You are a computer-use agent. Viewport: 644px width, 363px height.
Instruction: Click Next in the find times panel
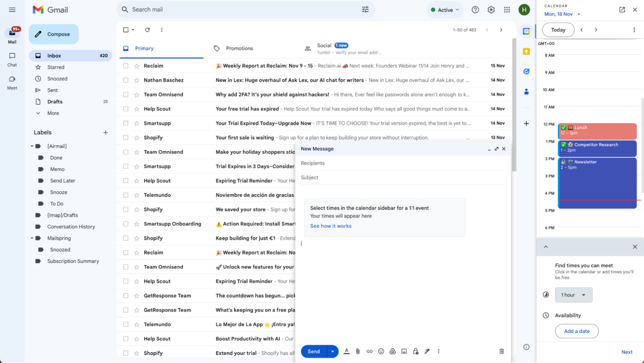[x=627, y=352]
